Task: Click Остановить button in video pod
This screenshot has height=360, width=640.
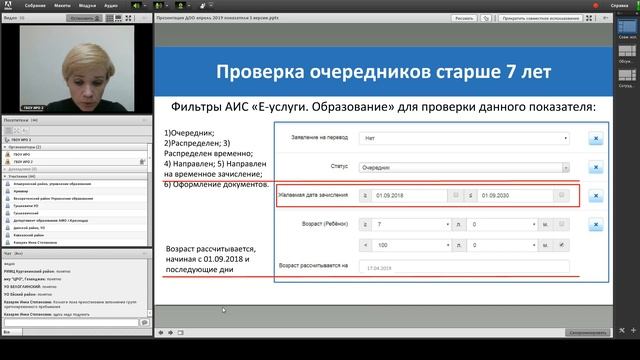Action: point(84,18)
